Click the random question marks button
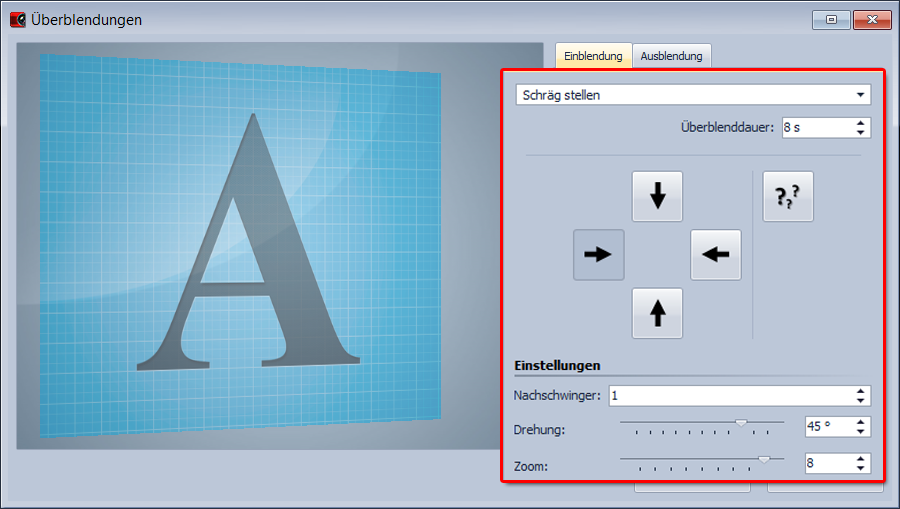The width and height of the screenshot is (900, 509). (788, 196)
